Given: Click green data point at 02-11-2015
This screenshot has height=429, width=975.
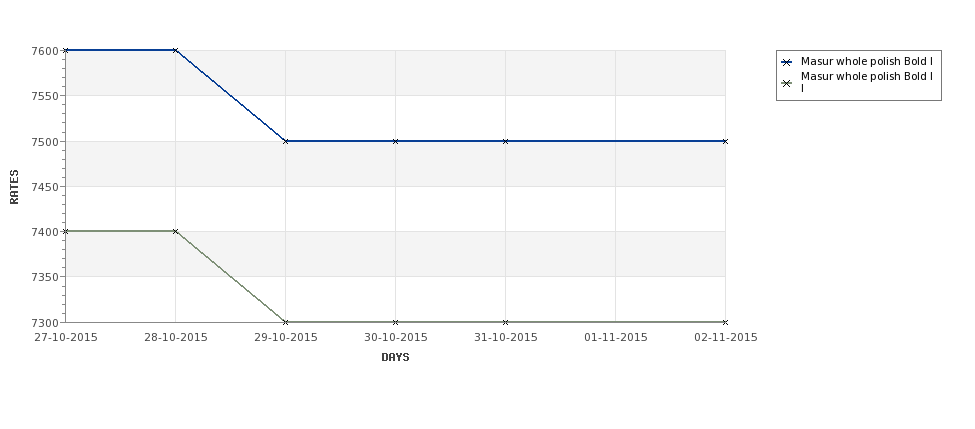Looking at the screenshot, I should click(725, 322).
